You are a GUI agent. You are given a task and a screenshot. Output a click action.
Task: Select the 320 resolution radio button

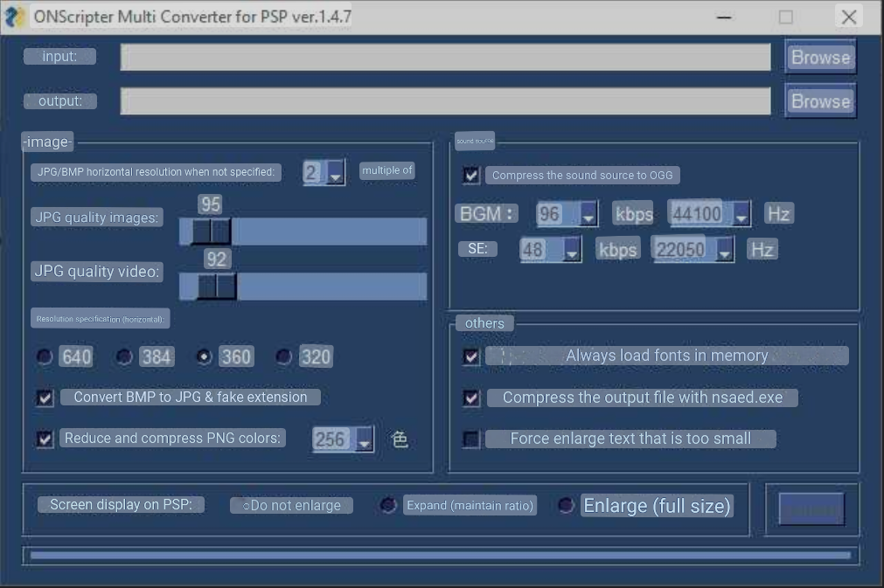pyautogui.click(x=283, y=356)
